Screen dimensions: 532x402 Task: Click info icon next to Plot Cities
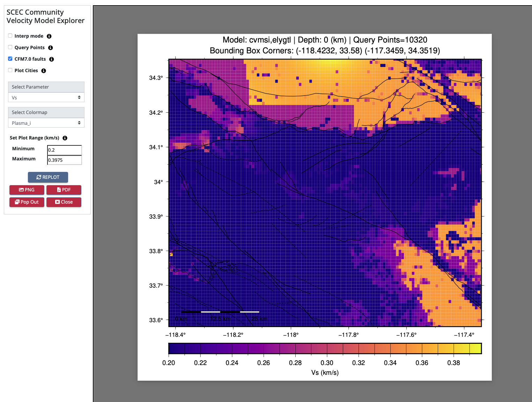click(44, 71)
